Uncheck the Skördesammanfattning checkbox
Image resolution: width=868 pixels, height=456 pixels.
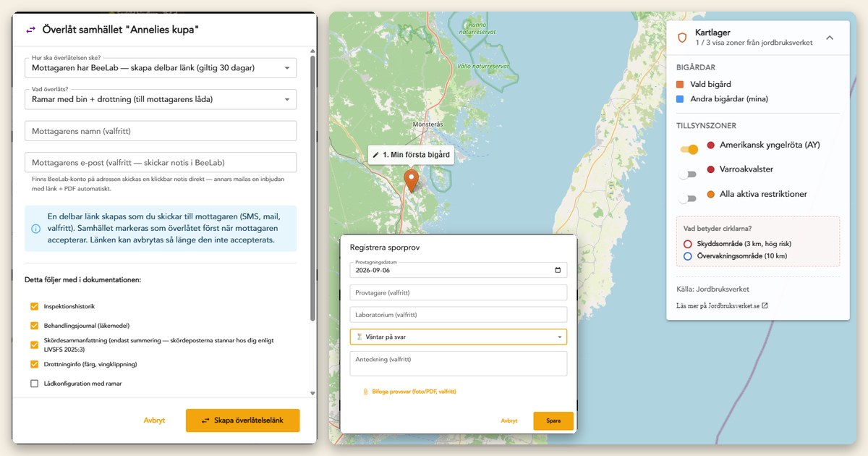[34, 345]
